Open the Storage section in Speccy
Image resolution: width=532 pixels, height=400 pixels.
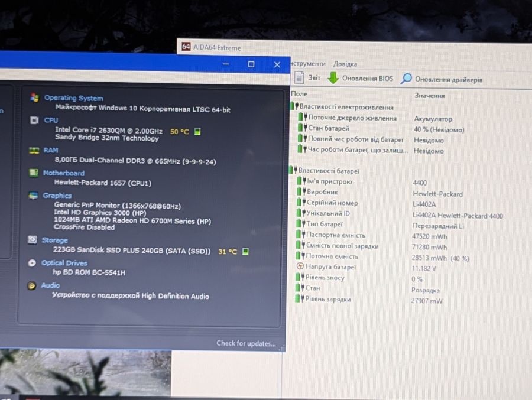coord(54,240)
